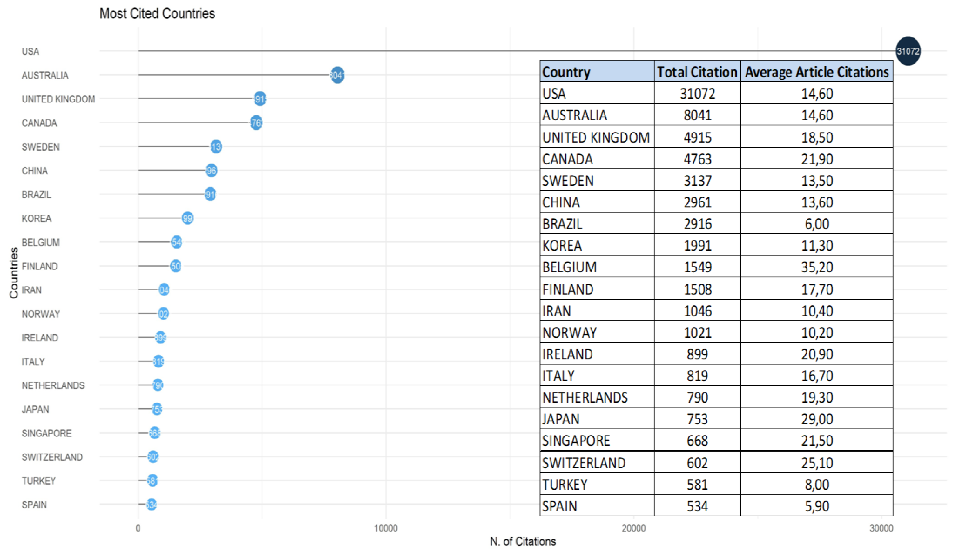
Task: Click the JAPAN 29,00 table cell
Action: [x=816, y=419]
